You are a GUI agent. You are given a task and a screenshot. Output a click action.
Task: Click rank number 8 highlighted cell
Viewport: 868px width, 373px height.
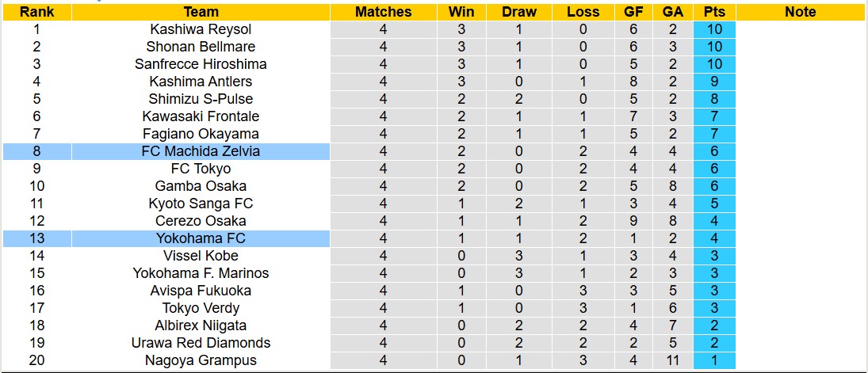pos(36,151)
